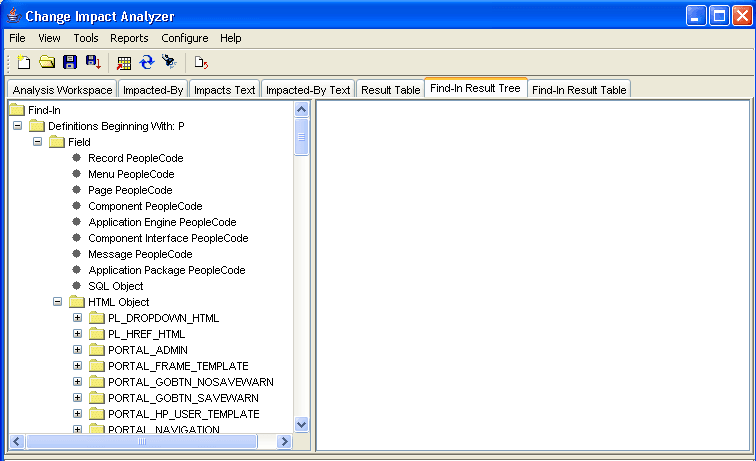The image size is (756, 461).
Task: Click the toolbar drag handle grip
Action: pyautogui.click(x=8, y=63)
